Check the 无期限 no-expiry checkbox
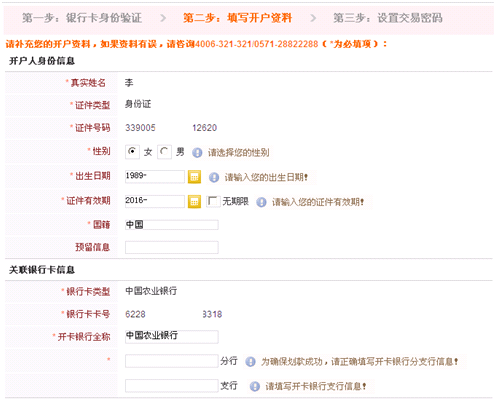The image size is (498, 406). tap(213, 201)
